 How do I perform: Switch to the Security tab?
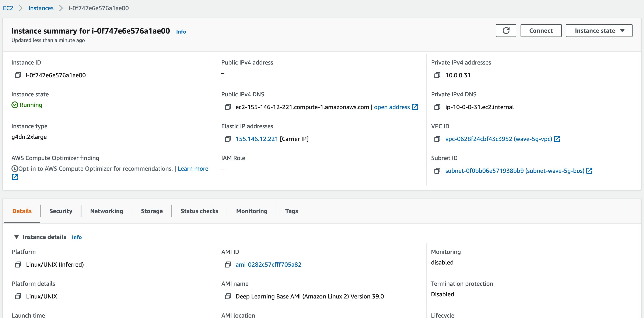[61, 211]
